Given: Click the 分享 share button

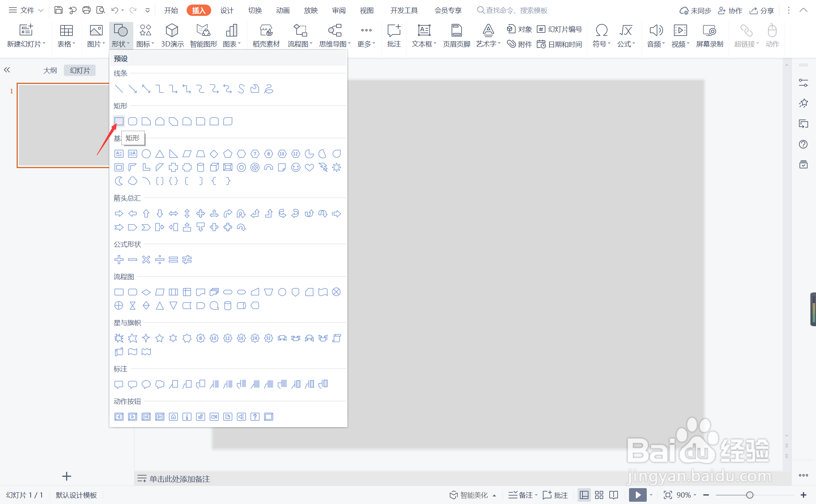Looking at the screenshot, I should click(x=762, y=11).
